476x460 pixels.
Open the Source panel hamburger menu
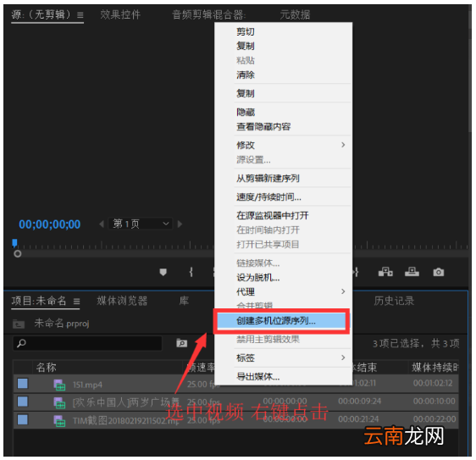pyautogui.click(x=80, y=15)
